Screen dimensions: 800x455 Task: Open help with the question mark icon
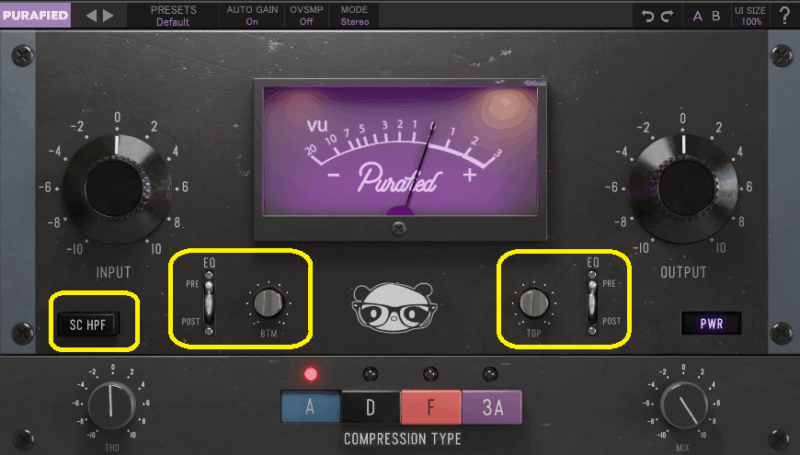tap(784, 15)
